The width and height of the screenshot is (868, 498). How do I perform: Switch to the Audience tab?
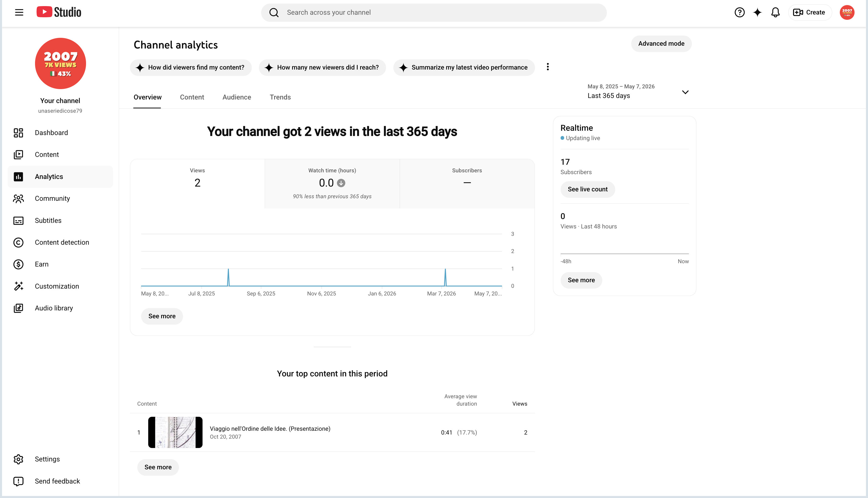237,97
